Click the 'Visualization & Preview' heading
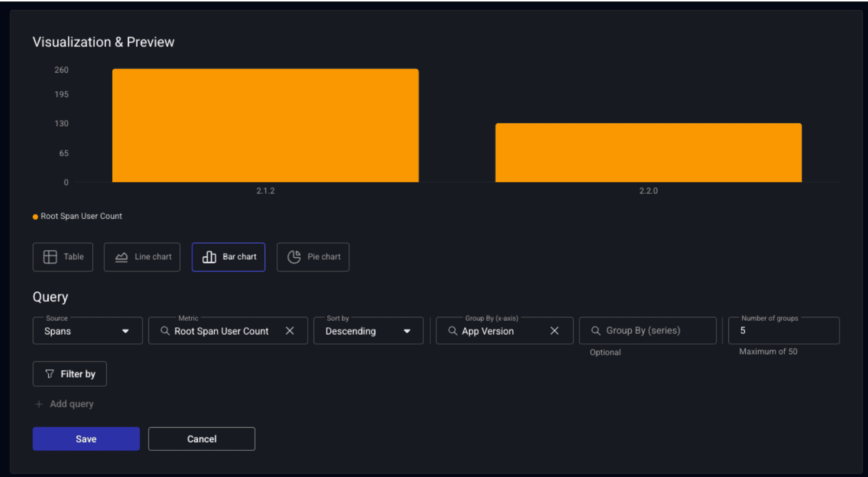This screenshot has width=868, height=477. click(103, 42)
